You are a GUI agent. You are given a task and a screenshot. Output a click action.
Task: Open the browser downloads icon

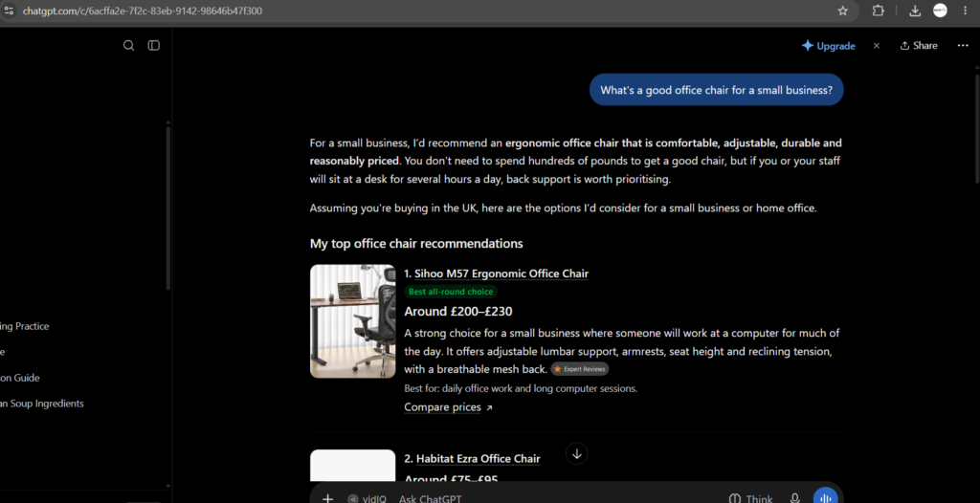coord(915,11)
